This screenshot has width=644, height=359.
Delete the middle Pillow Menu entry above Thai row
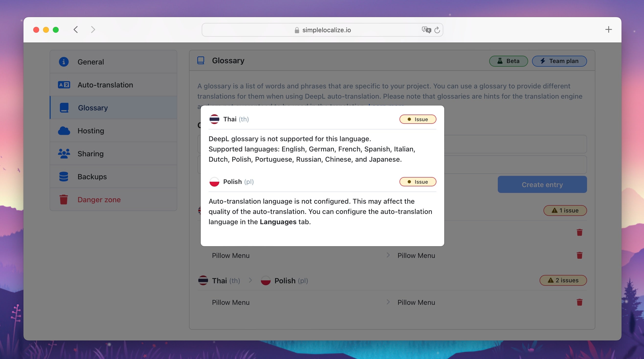coord(579,255)
